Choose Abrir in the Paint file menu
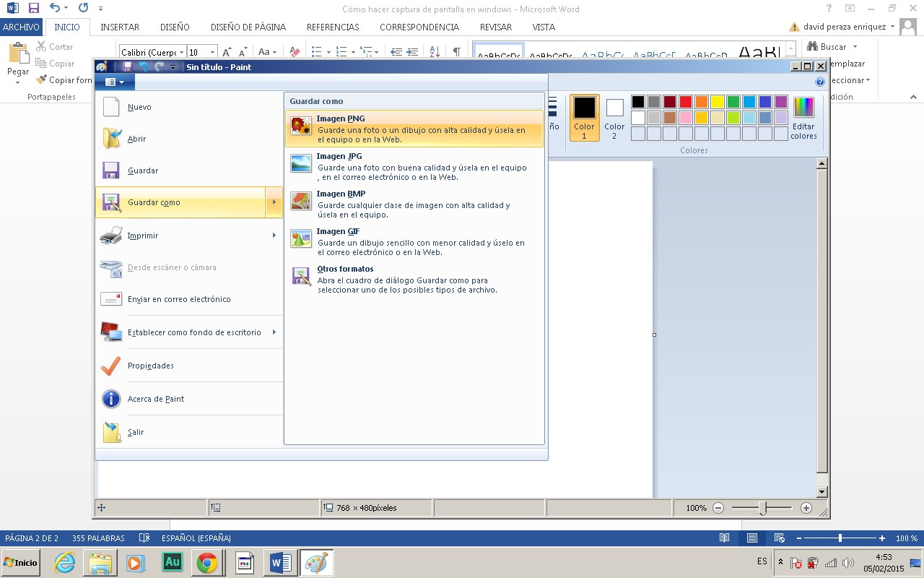 [189, 139]
